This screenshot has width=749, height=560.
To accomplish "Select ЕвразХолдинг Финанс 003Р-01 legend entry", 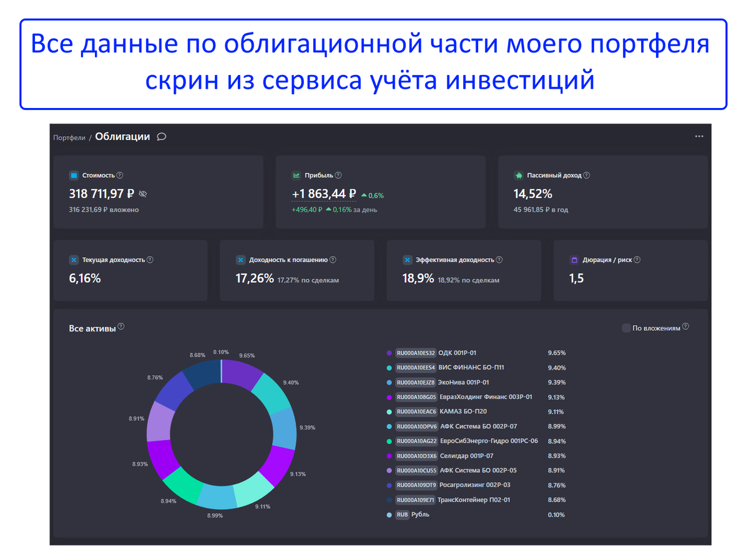I will [x=486, y=397].
